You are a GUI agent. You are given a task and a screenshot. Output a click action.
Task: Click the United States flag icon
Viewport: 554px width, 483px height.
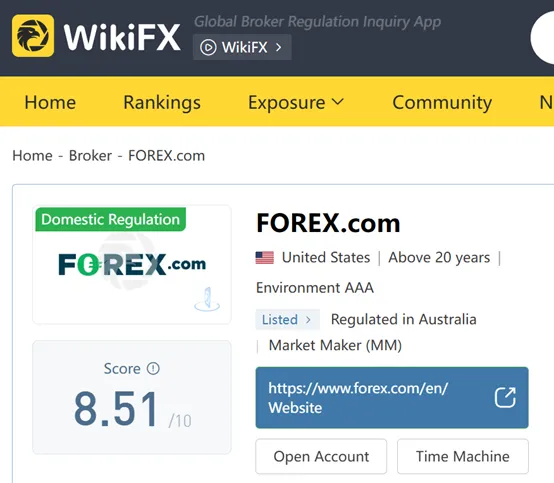pyautogui.click(x=265, y=258)
